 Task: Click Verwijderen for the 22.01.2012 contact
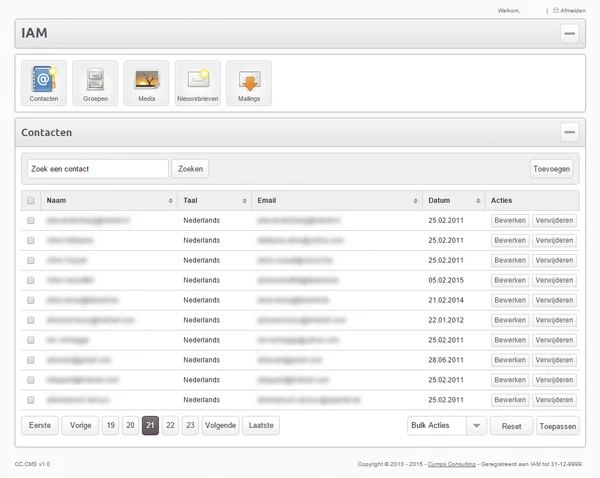(x=554, y=320)
